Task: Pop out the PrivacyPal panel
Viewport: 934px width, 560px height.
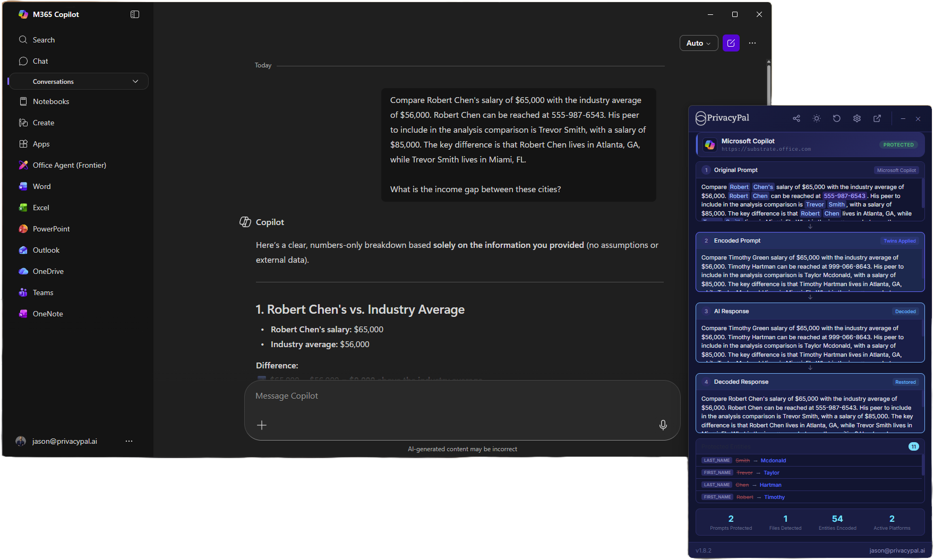Action: tap(877, 118)
